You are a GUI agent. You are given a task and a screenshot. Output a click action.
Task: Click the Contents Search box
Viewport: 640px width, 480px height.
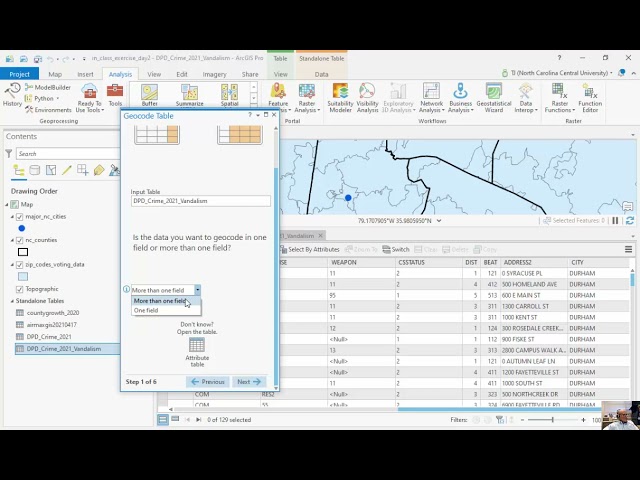coord(68,154)
